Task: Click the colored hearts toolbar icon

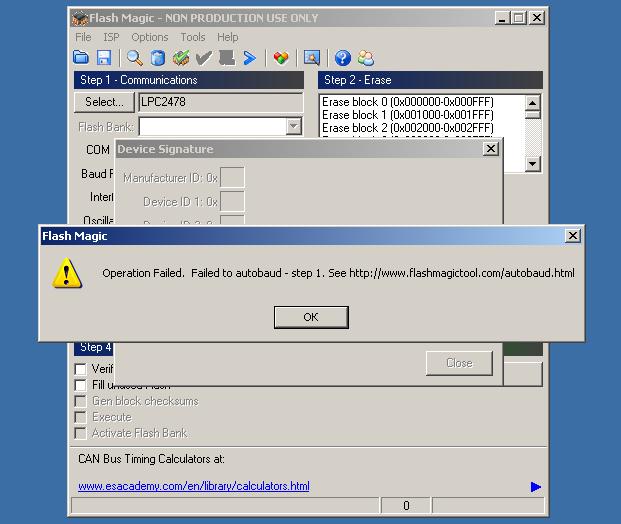Action: [281, 58]
